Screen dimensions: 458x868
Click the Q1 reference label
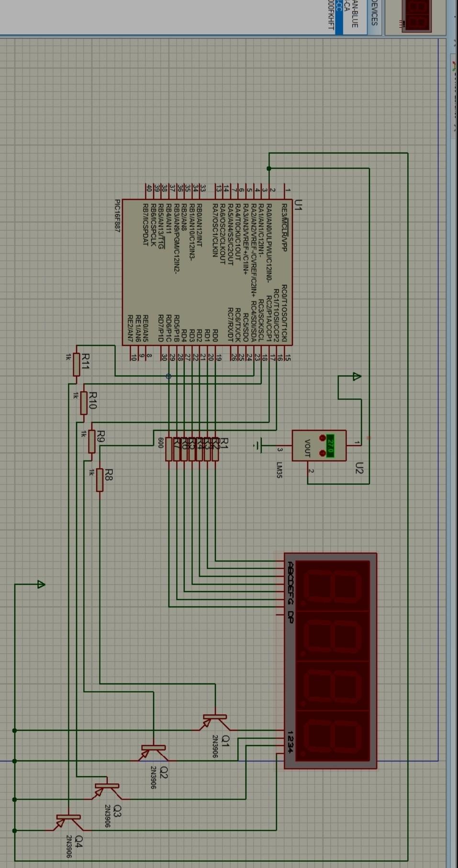coord(225,741)
